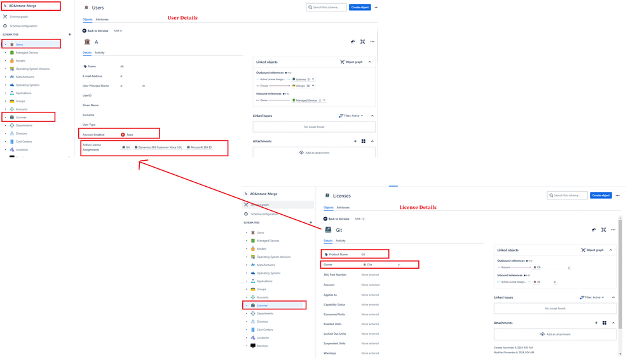Image resolution: width=635 pixels, height=364 pixels.
Task: Collapse Linked issues section on Users page
Action: click(372, 116)
